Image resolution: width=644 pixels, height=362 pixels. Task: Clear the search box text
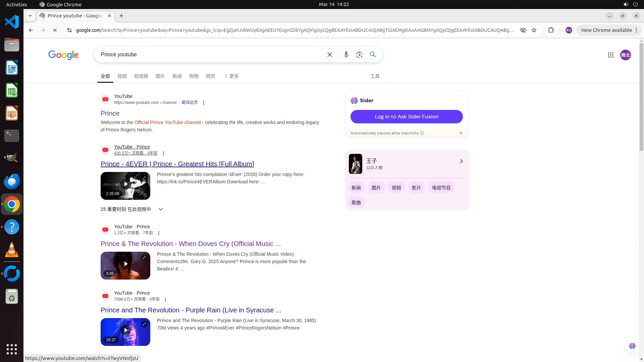click(x=329, y=55)
